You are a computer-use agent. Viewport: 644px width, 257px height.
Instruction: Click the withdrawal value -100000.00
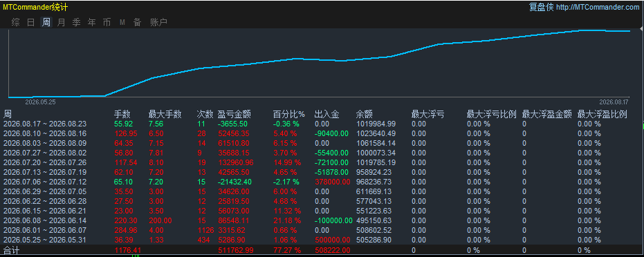[x=333, y=220]
